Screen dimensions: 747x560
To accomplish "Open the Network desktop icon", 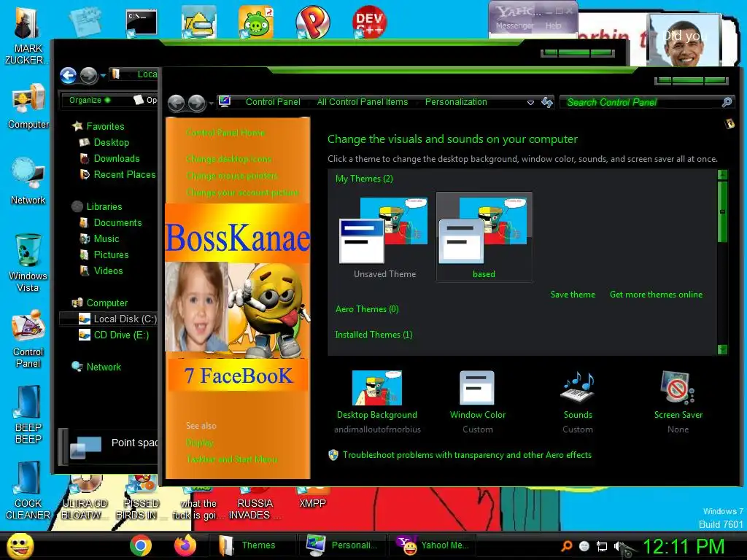I will pos(28,181).
